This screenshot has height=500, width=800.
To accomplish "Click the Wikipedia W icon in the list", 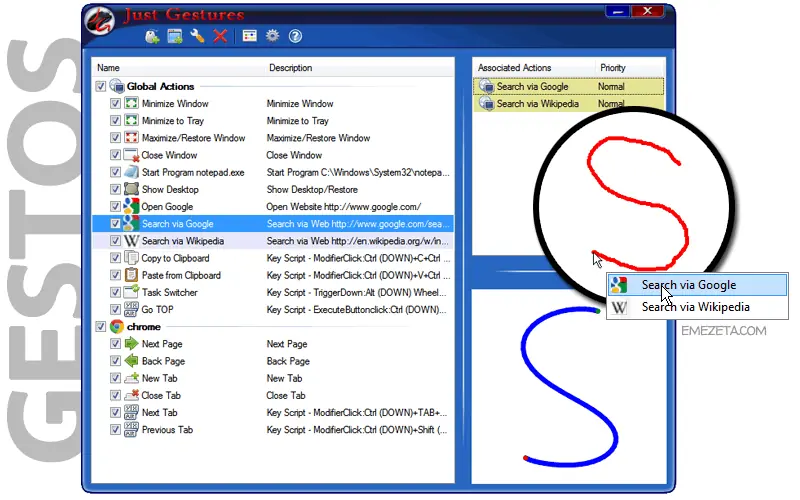I will [x=131, y=241].
